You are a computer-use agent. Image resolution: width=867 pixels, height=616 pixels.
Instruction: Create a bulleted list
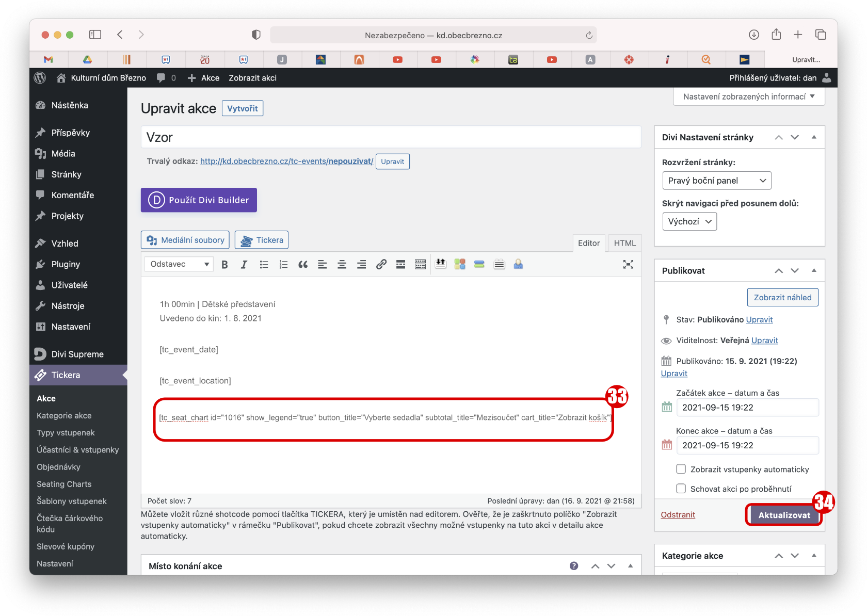[x=264, y=265]
